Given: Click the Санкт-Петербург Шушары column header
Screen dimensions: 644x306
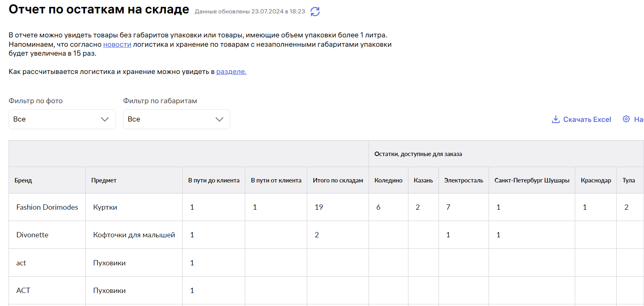Looking at the screenshot, I should 532,180.
